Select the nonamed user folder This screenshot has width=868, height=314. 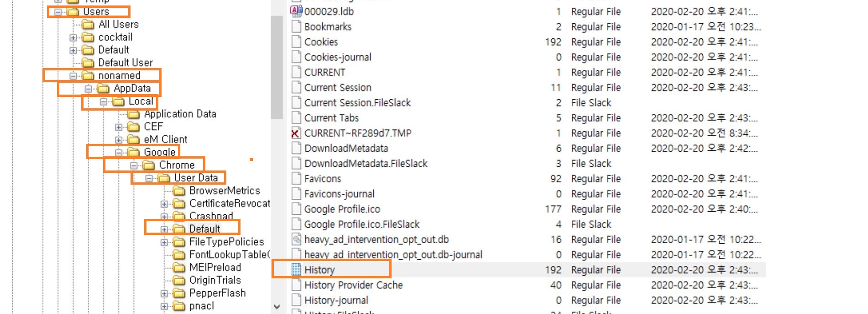[x=119, y=75]
